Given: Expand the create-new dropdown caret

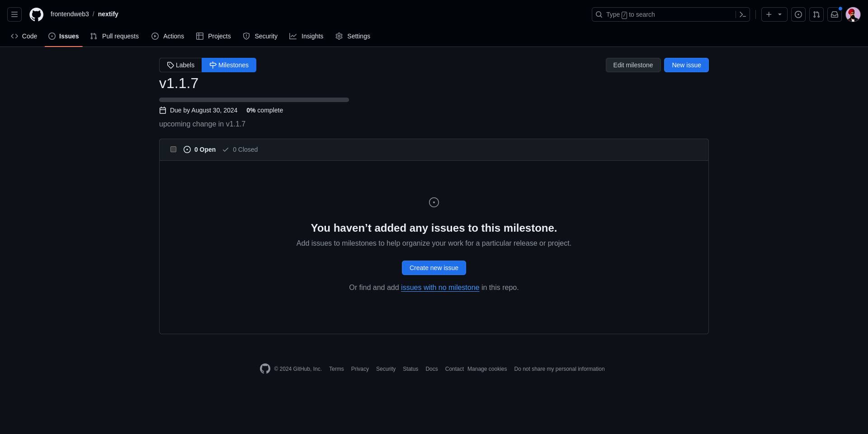Looking at the screenshot, I should pyautogui.click(x=780, y=14).
